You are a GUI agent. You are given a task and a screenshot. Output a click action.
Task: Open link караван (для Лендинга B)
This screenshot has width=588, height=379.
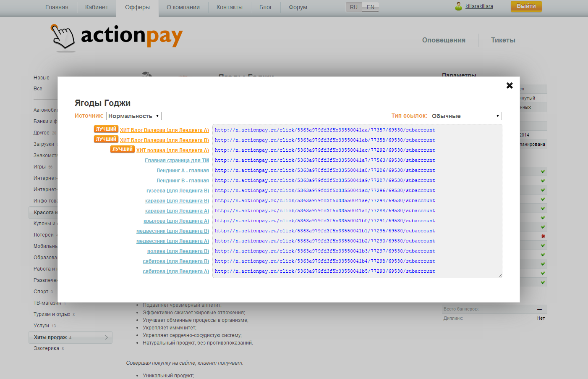177,201
